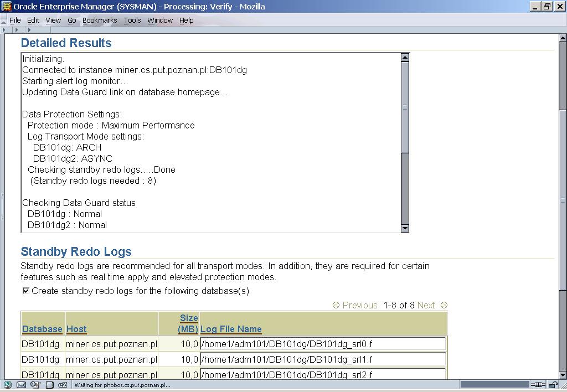The height and width of the screenshot is (392, 567).
Task: Click '(Standby redo logs needed : 8)' line
Action: pos(93,181)
